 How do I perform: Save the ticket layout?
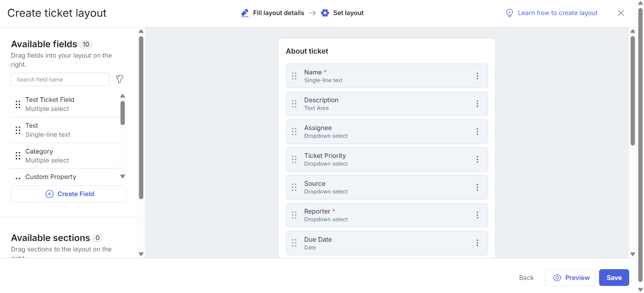(613, 278)
